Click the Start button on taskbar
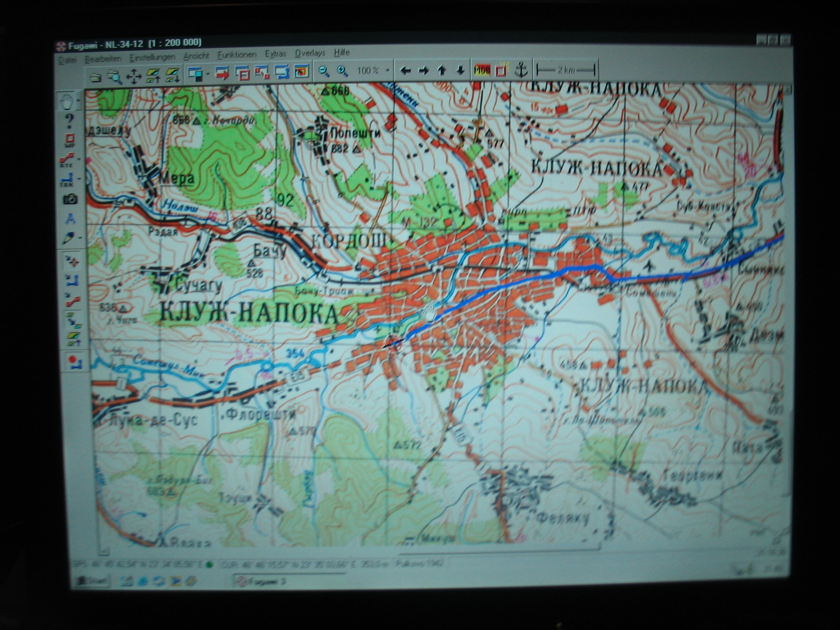Screen dimensions: 840x630 pos(92,581)
